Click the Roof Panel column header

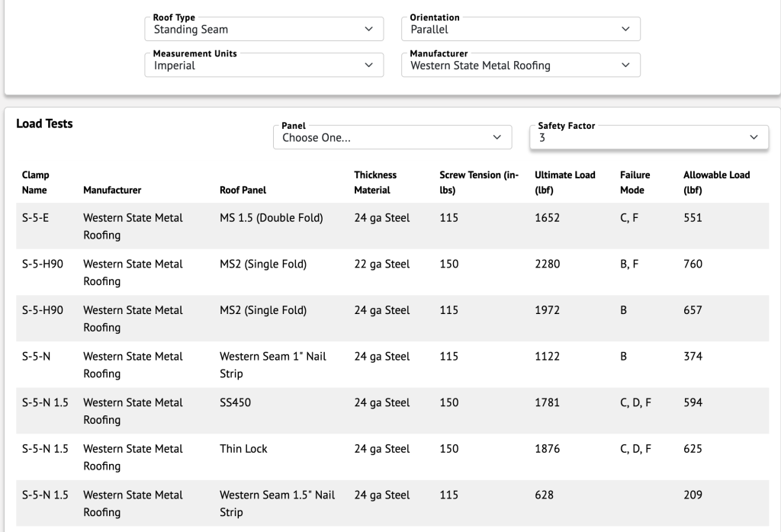(243, 190)
